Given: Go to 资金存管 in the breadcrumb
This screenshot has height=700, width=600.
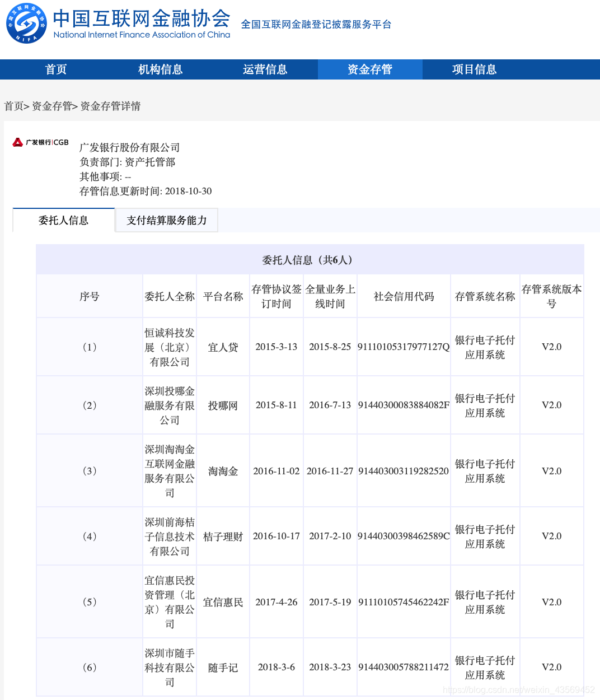Looking at the screenshot, I should [52, 106].
